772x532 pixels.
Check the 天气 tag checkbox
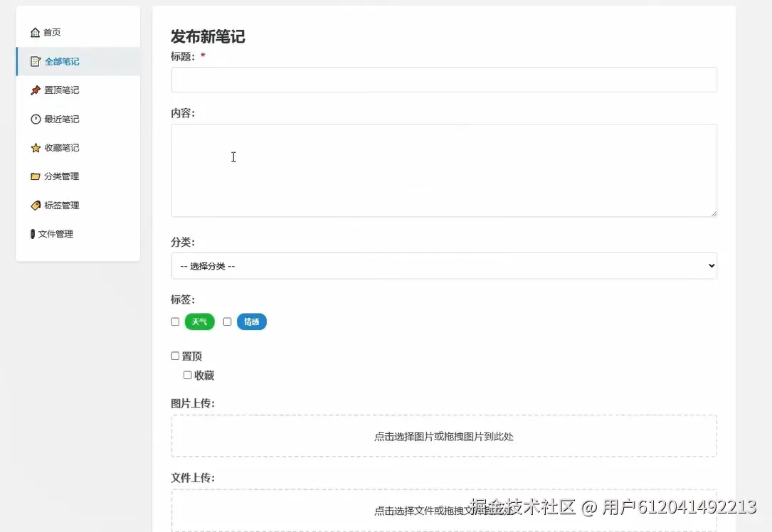tap(175, 321)
